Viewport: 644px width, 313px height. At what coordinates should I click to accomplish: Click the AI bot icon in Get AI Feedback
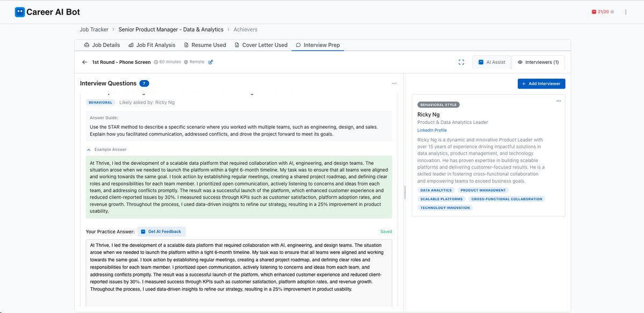pyautogui.click(x=143, y=232)
